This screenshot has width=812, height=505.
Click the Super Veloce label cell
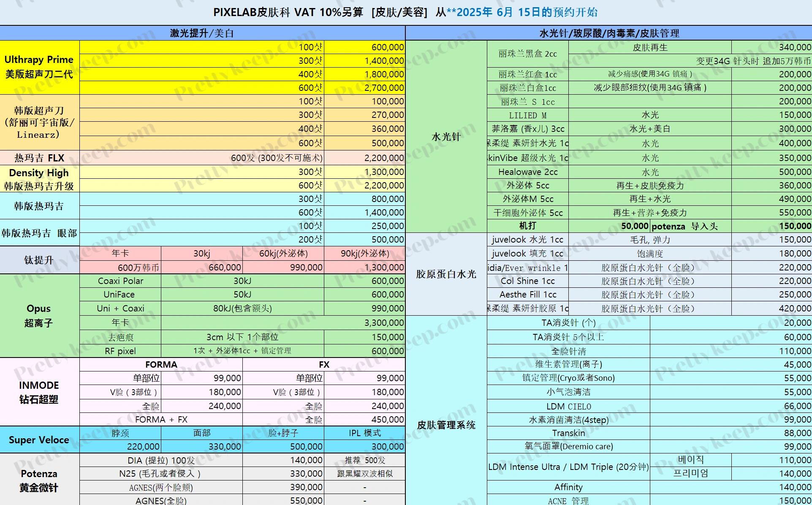(x=40, y=439)
